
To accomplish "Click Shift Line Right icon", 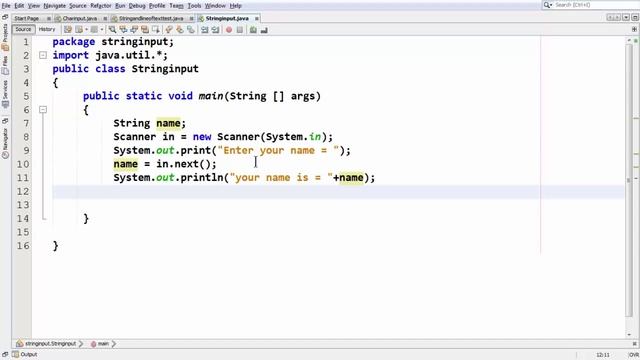I will point(215,30).
